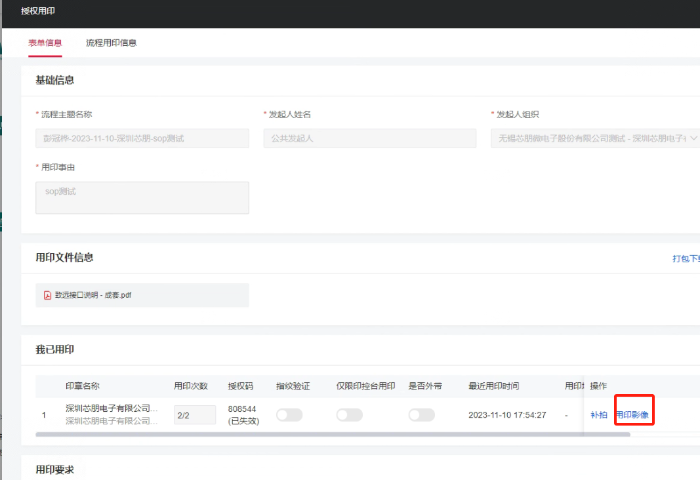Toggle the 仅限印控台用印 switch

click(349, 414)
